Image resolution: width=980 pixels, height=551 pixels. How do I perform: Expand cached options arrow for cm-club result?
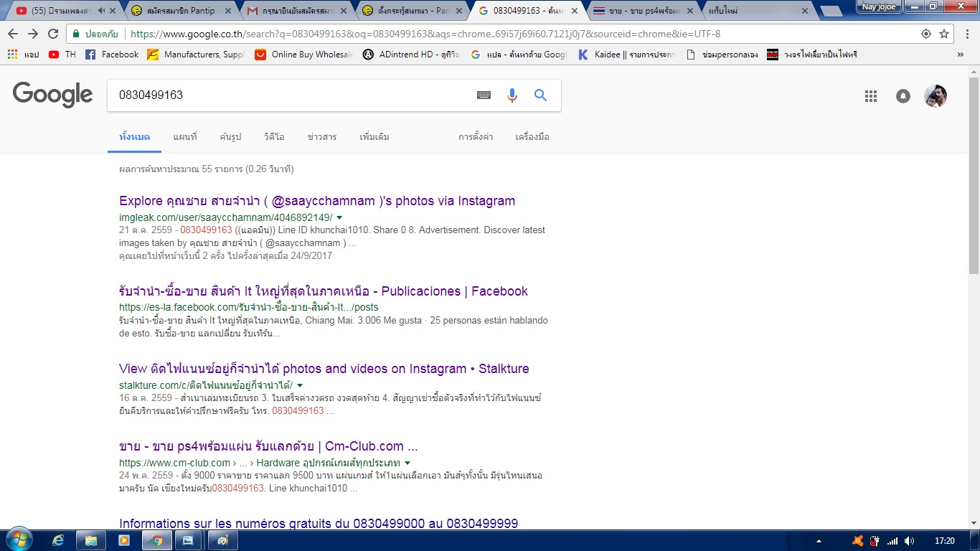pos(407,463)
